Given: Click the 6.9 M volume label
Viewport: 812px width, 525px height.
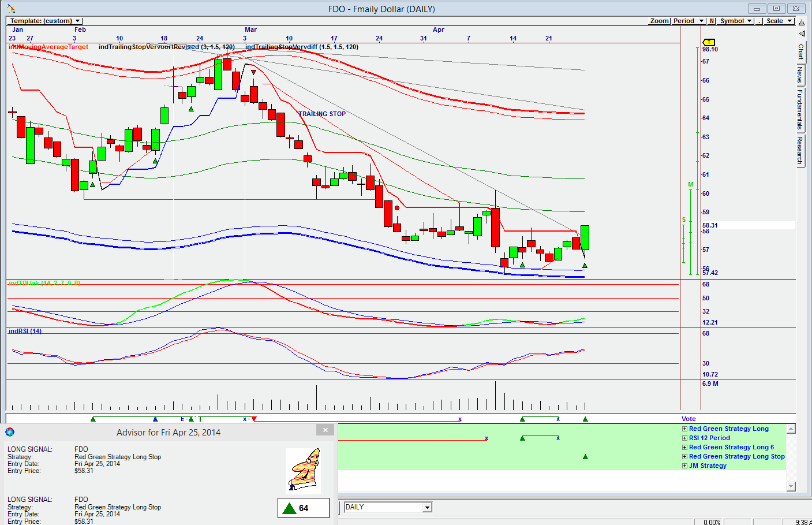Looking at the screenshot, I should (710, 383).
